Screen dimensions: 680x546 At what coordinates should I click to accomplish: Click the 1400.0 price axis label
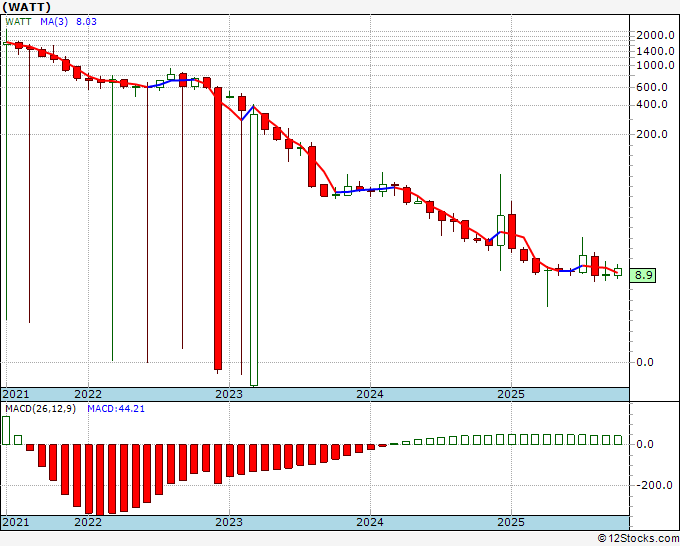point(655,51)
